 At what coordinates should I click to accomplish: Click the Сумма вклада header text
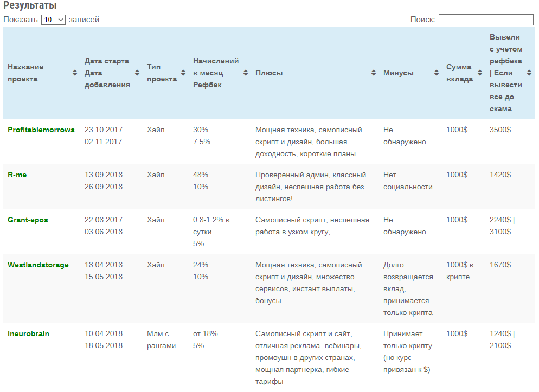coord(460,73)
